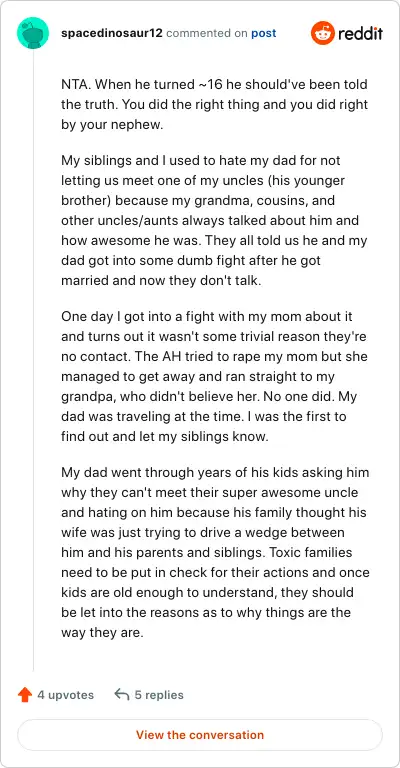Screen dimensions: 400x768
Task: Click the "commented on" gray text
Action: (x=208, y=33)
